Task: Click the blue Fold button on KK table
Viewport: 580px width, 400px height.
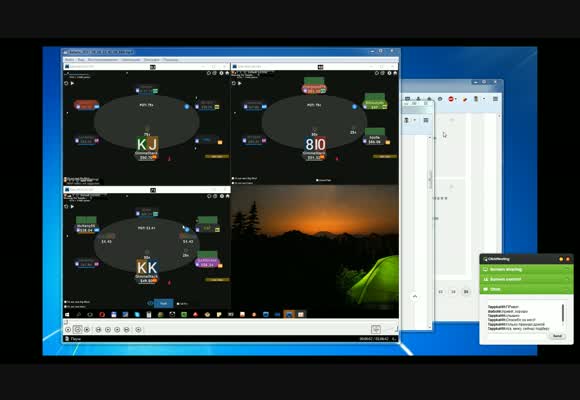Action: point(163,303)
